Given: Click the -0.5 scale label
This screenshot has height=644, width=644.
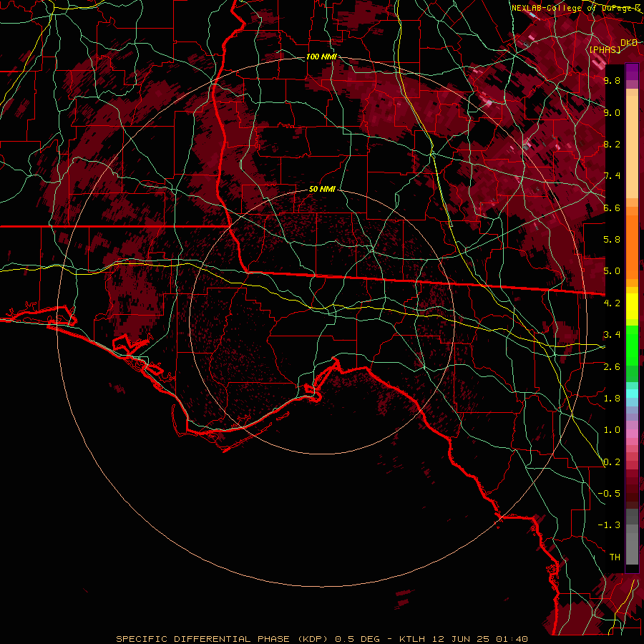Looking at the screenshot, I should (x=609, y=494).
